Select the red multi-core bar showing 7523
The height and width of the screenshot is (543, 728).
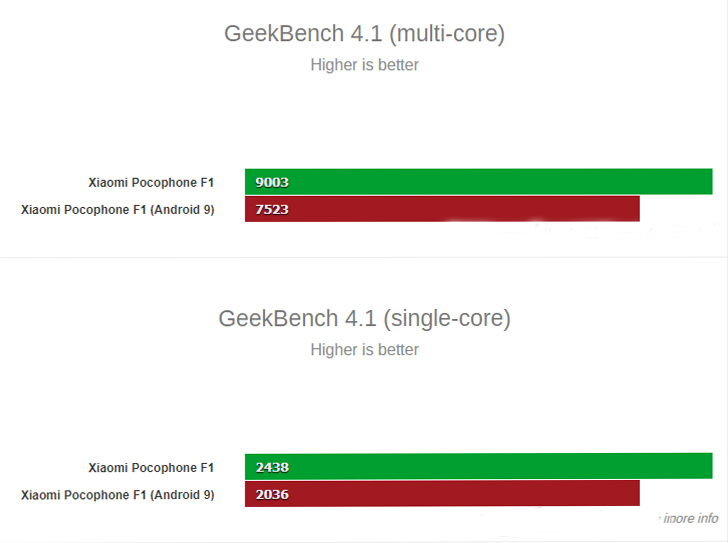(x=442, y=209)
